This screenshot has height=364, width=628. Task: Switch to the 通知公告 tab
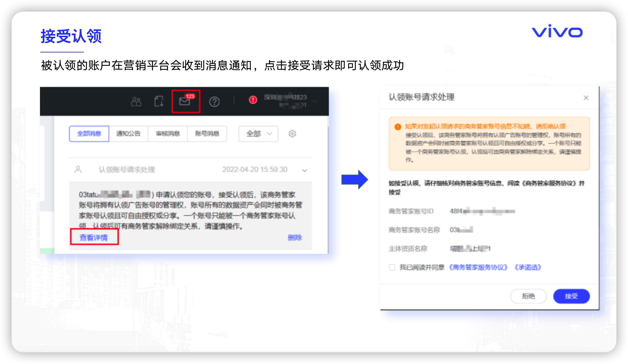pyautogui.click(x=128, y=134)
